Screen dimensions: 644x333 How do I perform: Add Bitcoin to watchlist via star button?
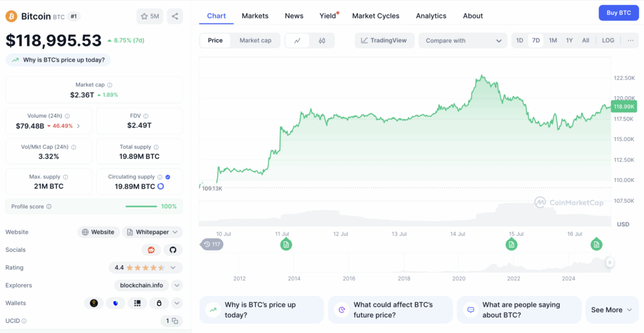point(150,16)
